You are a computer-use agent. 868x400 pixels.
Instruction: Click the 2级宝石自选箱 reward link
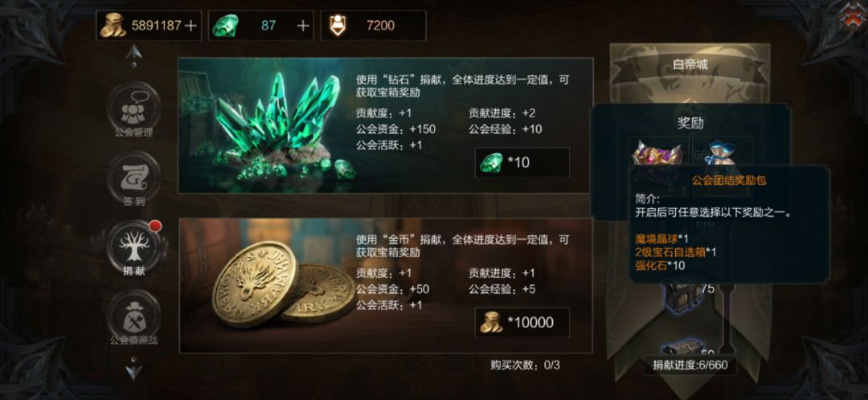pos(671,253)
